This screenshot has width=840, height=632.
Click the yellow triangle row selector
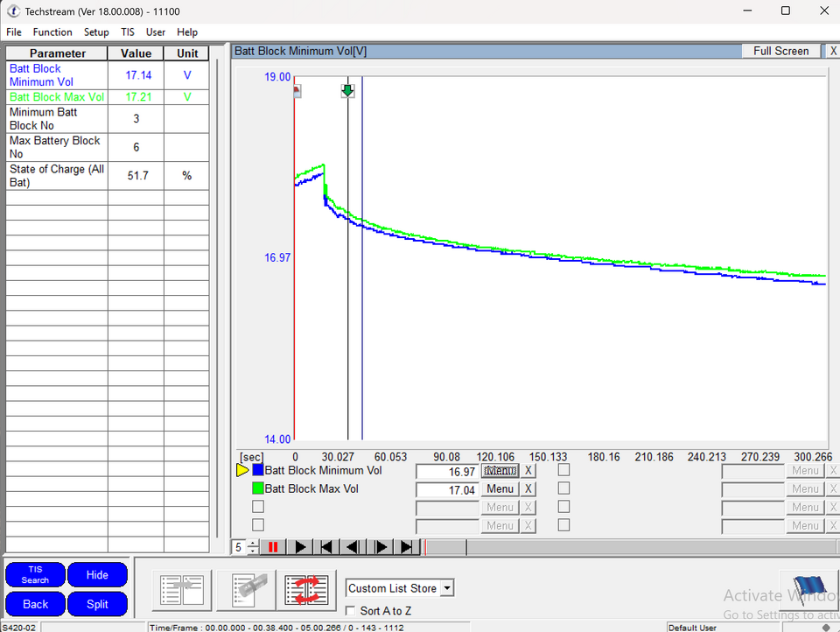click(242, 471)
